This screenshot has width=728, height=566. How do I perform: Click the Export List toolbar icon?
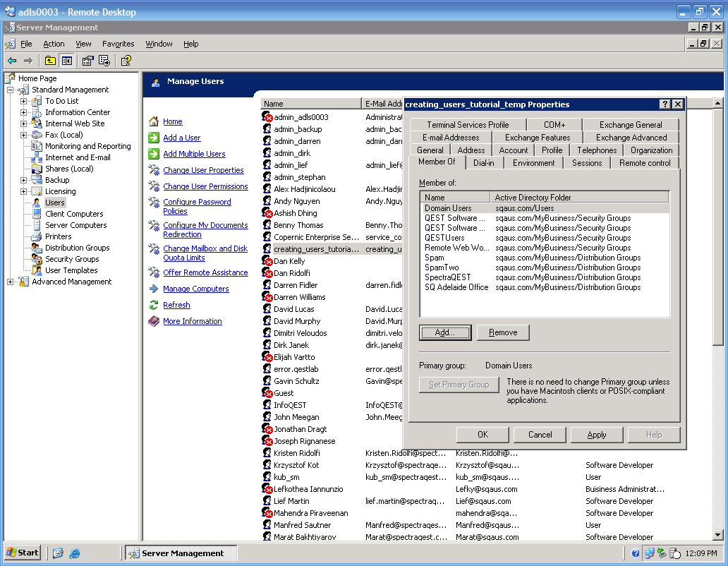(103, 61)
